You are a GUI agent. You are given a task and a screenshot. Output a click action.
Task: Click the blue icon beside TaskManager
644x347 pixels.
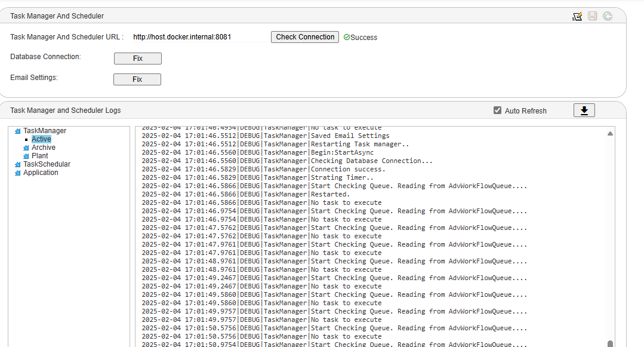click(18, 131)
